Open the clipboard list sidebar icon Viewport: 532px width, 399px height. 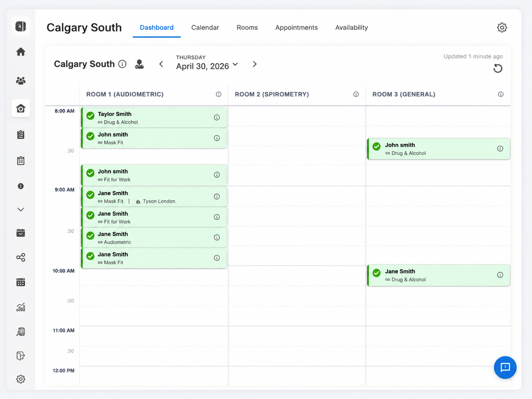click(x=21, y=134)
